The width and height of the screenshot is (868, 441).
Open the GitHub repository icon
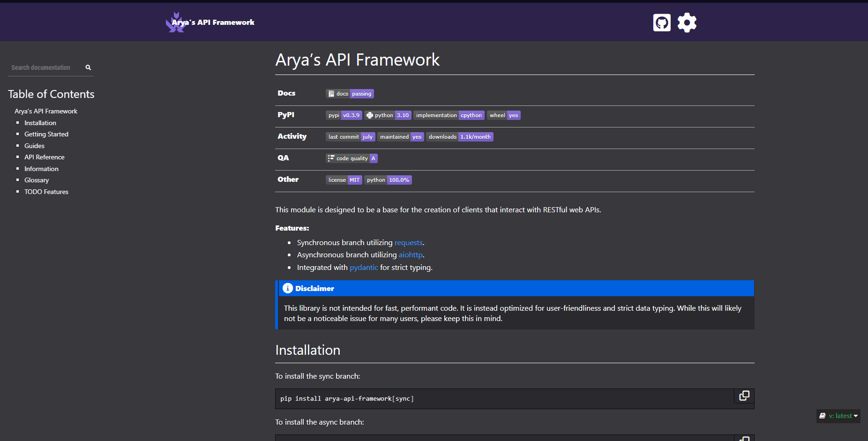click(662, 22)
